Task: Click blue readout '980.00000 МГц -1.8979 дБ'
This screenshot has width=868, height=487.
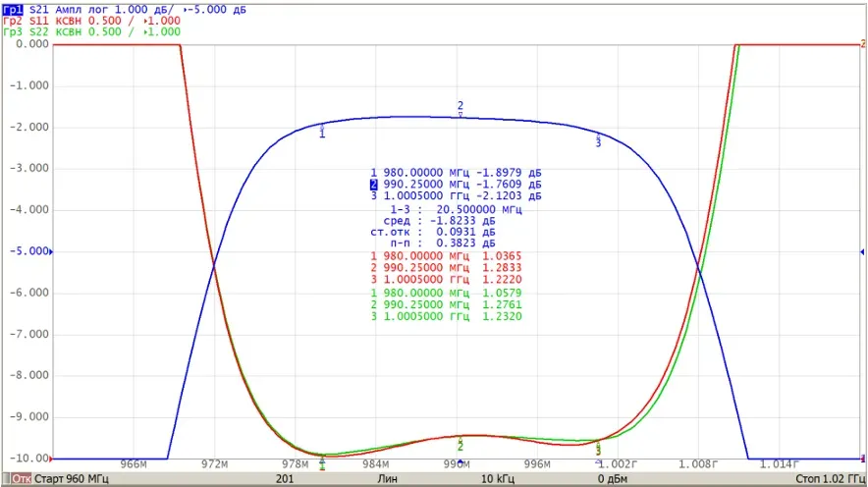Action: coord(462,173)
